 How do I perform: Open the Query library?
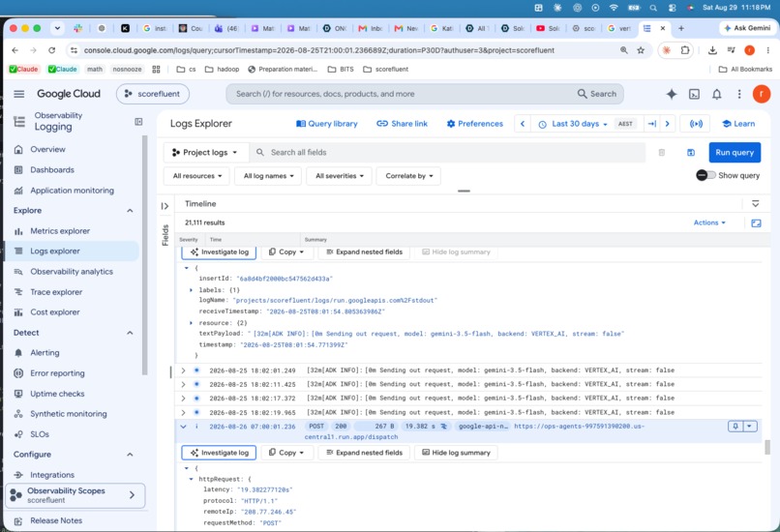[x=327, y=124]
